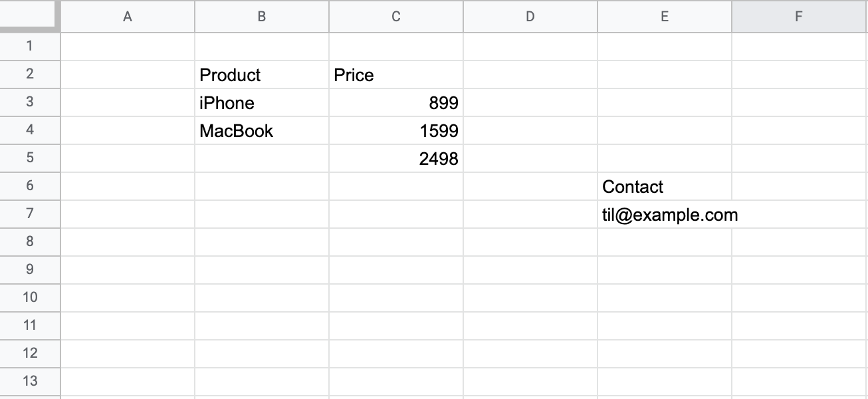Select the Price header cell
This screenshot has height=399, width=868.
396,75
